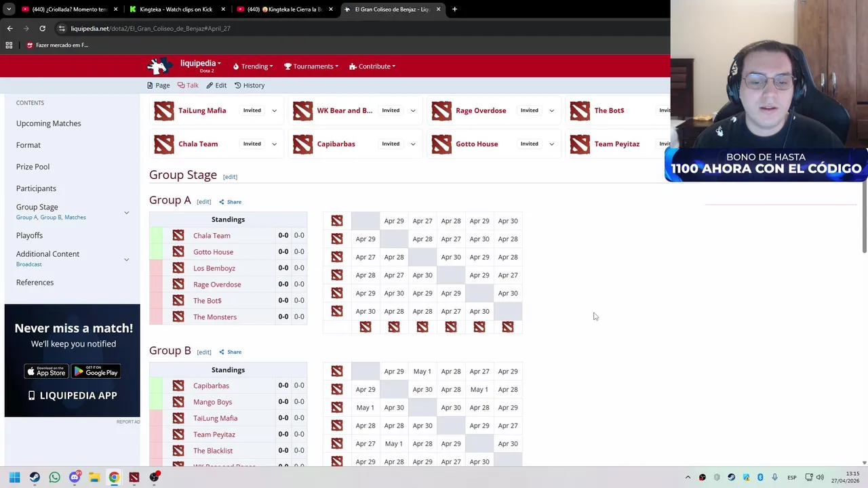Get the app on Google Play badge
The width and height of the screenshot is (868, 488).
click(96, 371)
